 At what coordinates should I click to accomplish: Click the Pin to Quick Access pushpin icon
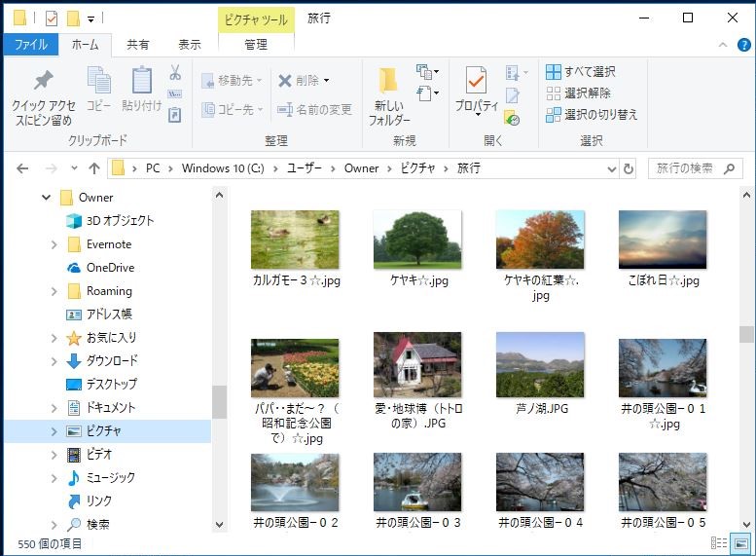(43, 81)
